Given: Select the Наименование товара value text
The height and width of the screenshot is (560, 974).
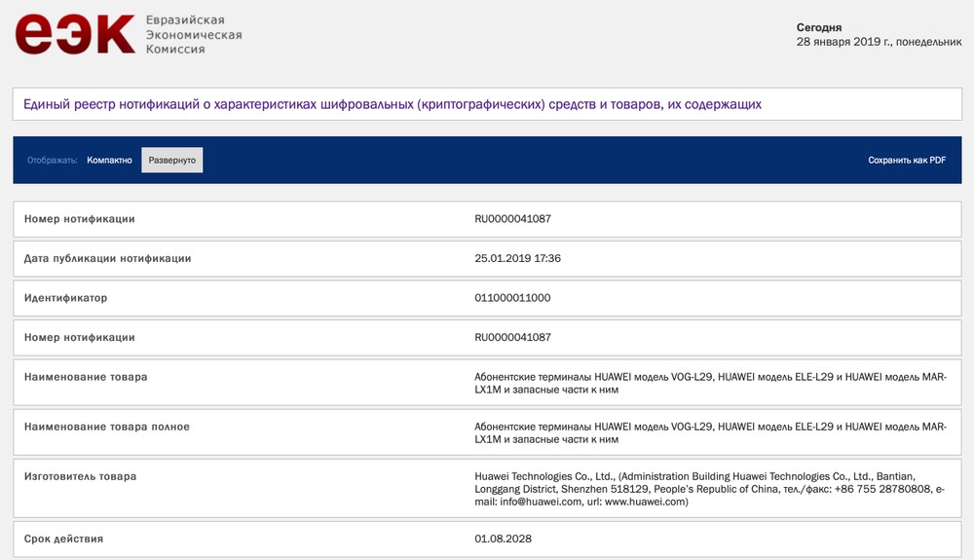Looking at the screenshot, I should (x=711, y=383).
